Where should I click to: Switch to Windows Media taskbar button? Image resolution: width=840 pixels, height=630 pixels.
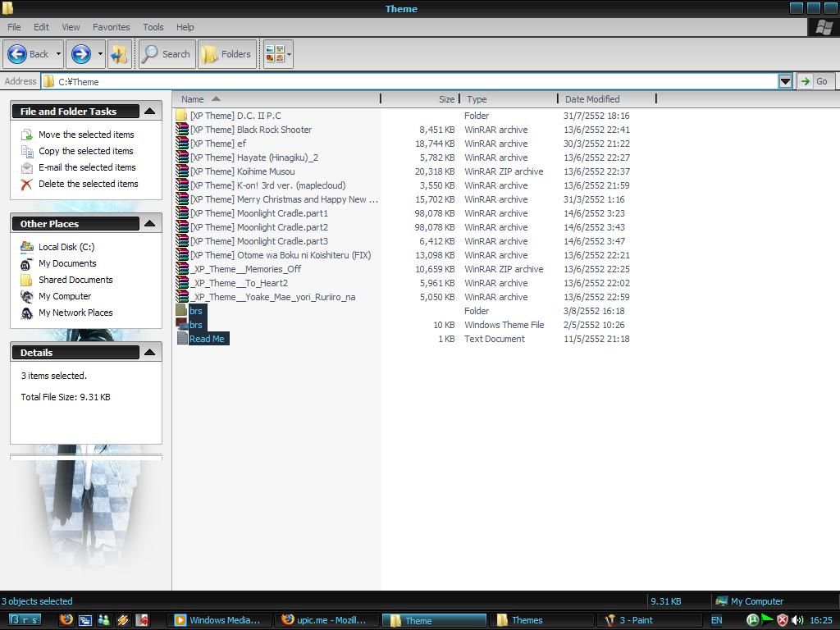pyautogui.click(x=218, y=620)
